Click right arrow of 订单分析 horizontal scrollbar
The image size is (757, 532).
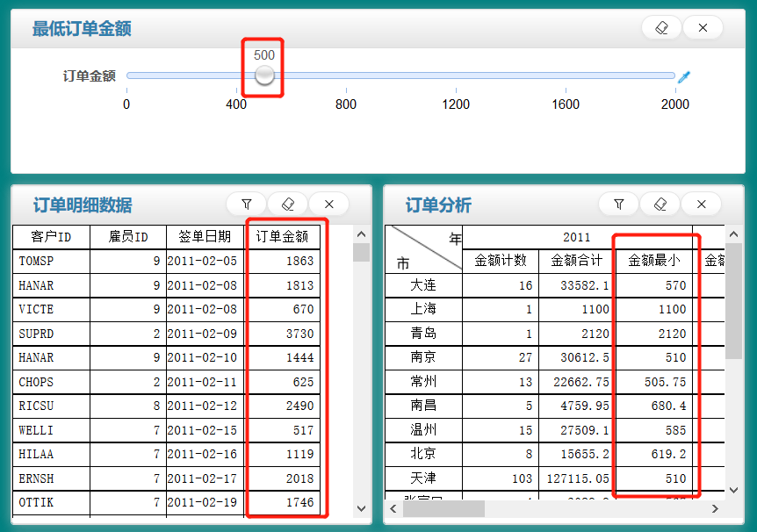[x=715, y=509]
